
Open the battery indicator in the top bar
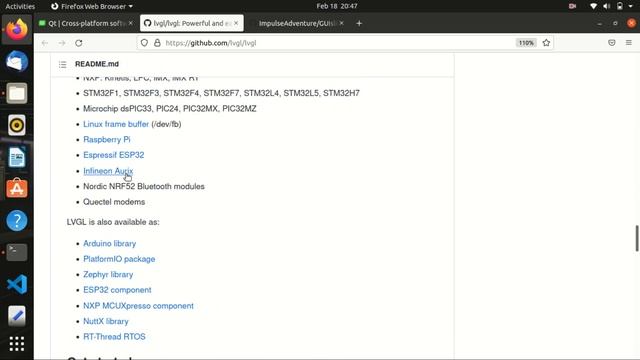click(620, 6)
